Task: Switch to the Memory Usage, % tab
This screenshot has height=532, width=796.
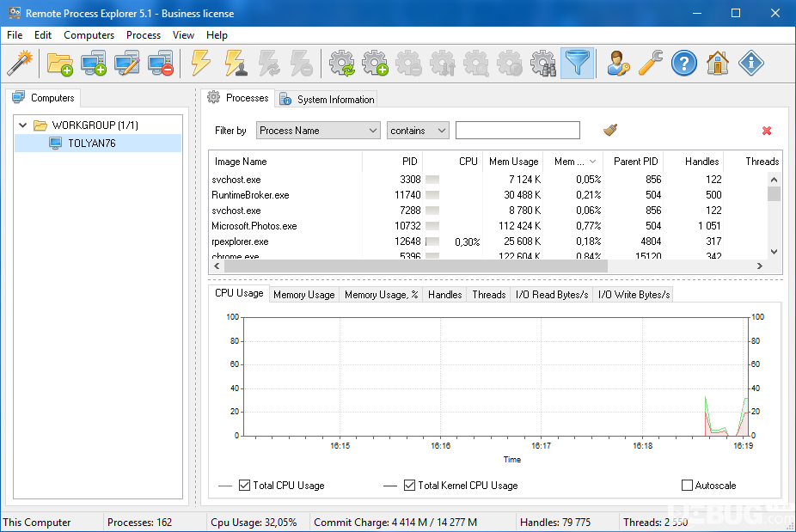Action: (x=382, y=295)
